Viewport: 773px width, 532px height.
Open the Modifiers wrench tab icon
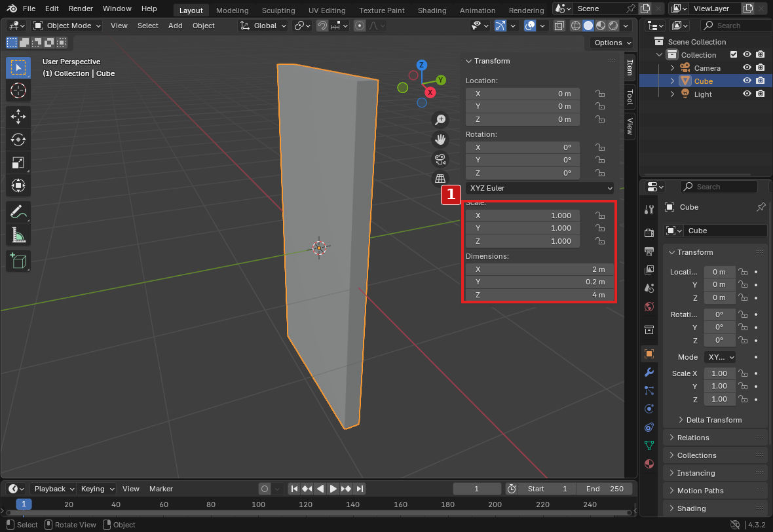(x=649, y=372)
